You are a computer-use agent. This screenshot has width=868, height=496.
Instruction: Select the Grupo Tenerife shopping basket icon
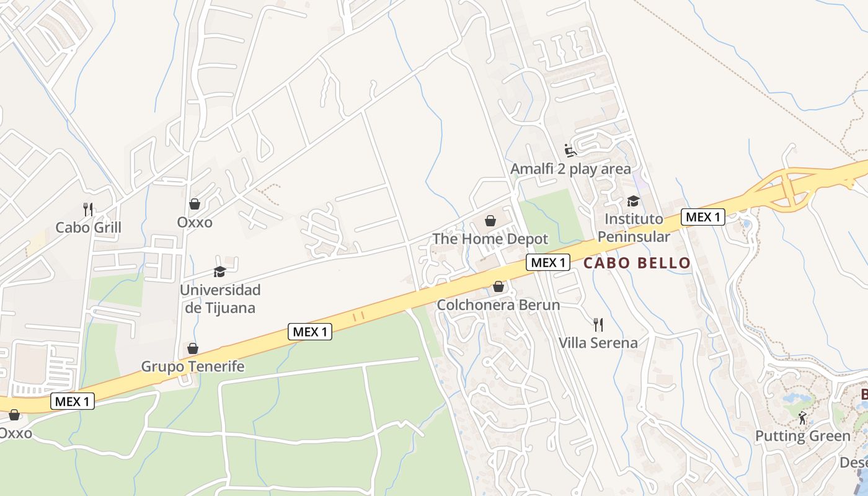(x=193, y=348)
